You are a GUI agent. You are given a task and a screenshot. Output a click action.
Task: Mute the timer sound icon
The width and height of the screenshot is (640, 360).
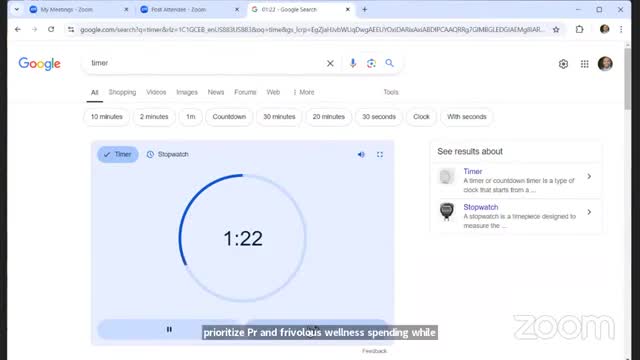(361, 154)
